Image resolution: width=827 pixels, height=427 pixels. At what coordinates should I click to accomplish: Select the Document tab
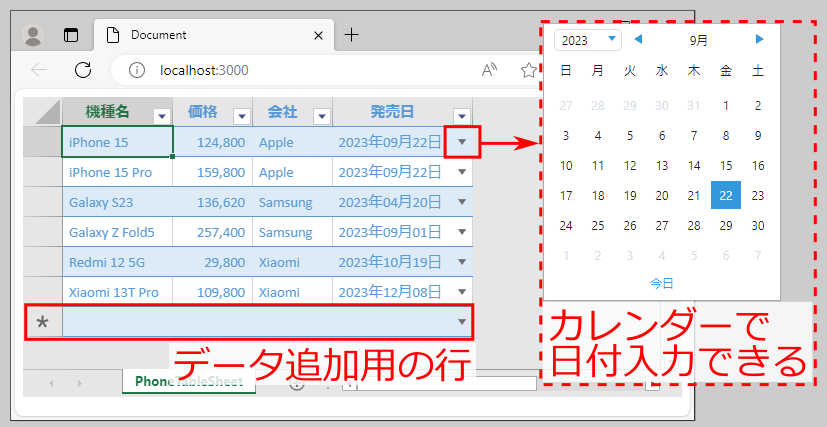click(x=214, y=35)
